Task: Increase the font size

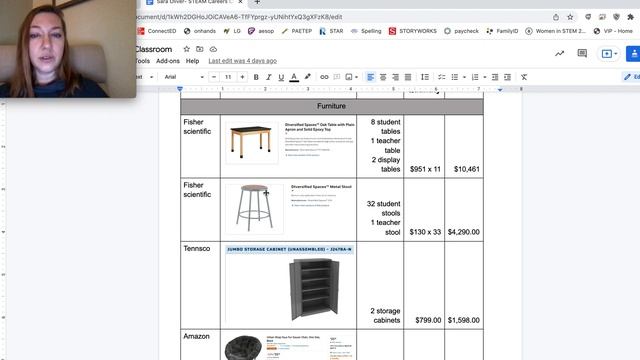Action: (x=242, y=77)
